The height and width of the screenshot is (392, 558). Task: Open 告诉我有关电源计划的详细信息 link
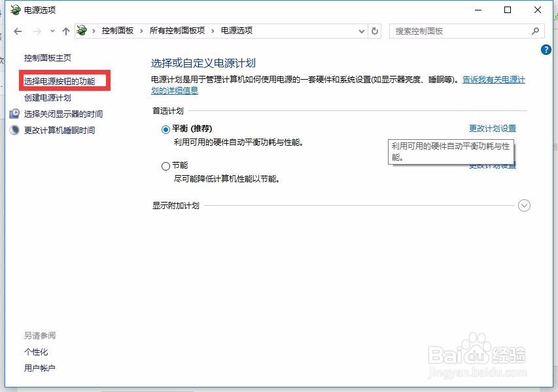coord(494,80)
